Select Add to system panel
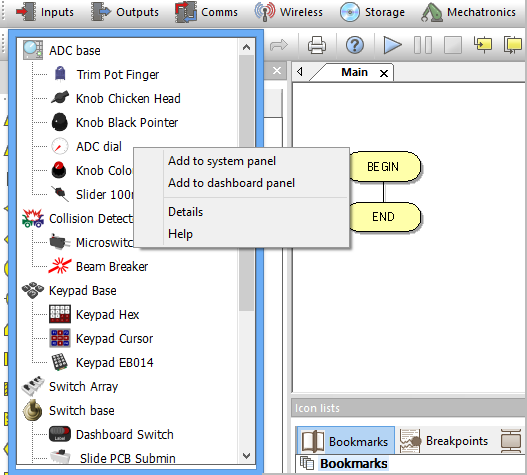The height and width of the screenshot is (475, 527). pyautogui.click(x=222, y=161)
